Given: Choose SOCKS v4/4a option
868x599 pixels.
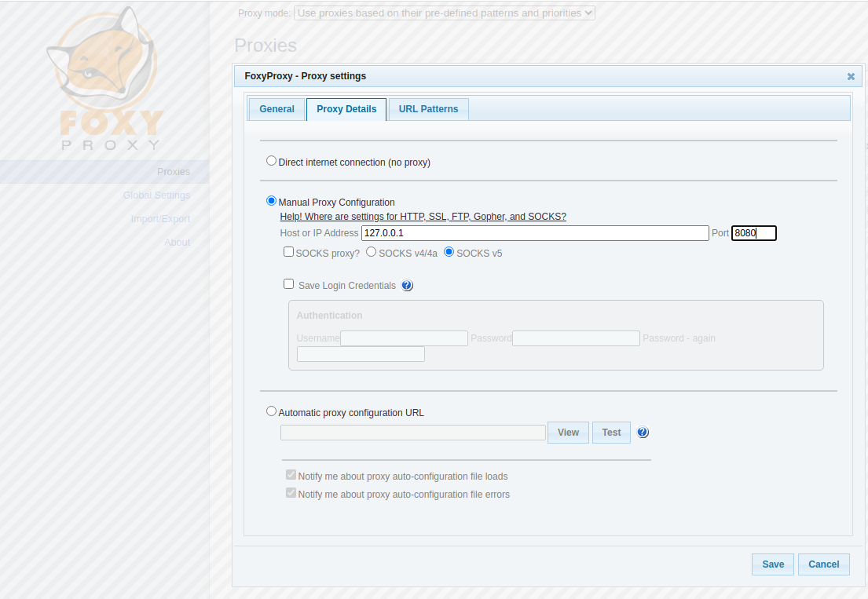Looking at the screenshot, I should tap(372, 252).
